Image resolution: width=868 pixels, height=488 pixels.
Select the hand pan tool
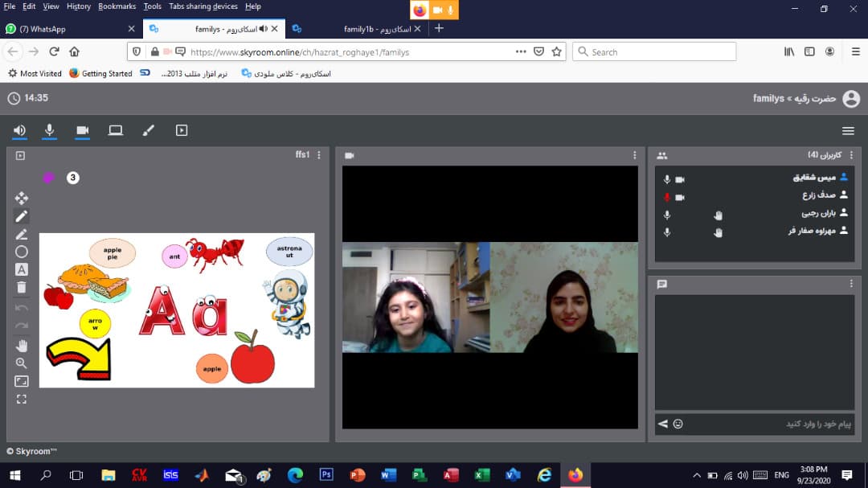22,345
